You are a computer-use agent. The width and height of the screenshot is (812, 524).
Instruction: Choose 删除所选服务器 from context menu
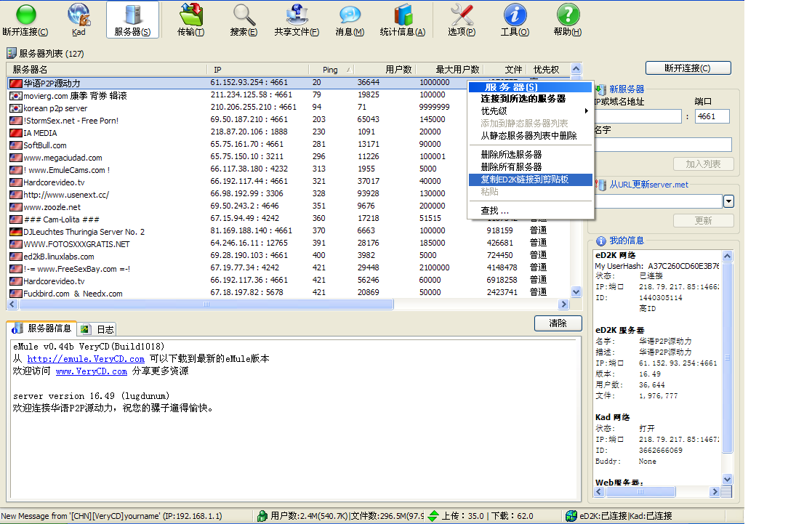pos(511,155)
